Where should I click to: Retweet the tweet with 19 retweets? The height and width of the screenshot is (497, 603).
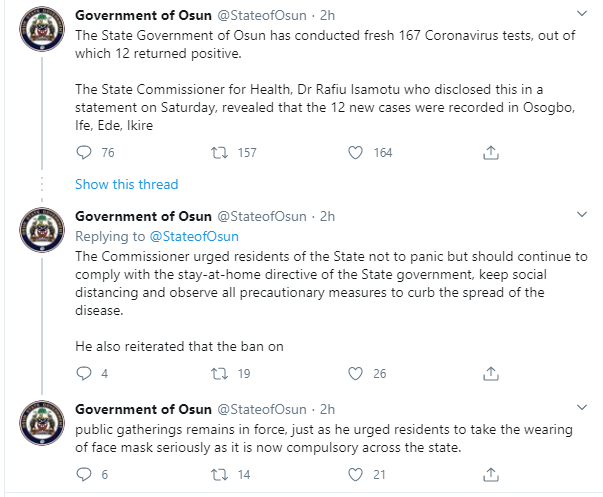(x=219, y=373)
